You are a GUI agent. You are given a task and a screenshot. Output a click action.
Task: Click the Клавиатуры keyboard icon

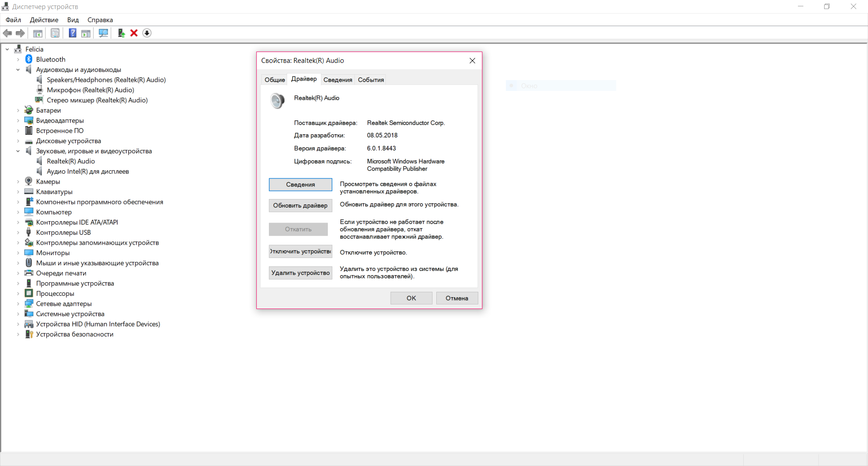tap(29, 191)
